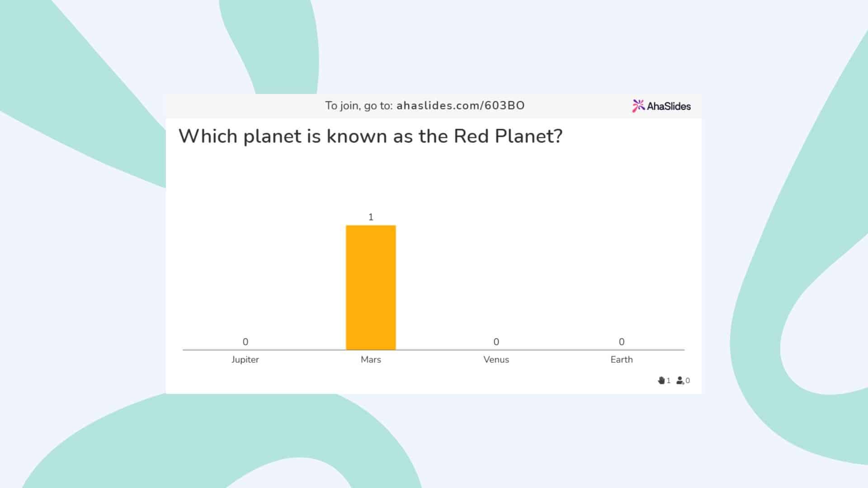This screenshot has height=488, width=868.
Task: Click the gray join banner bar
Action: coord(434,106)
